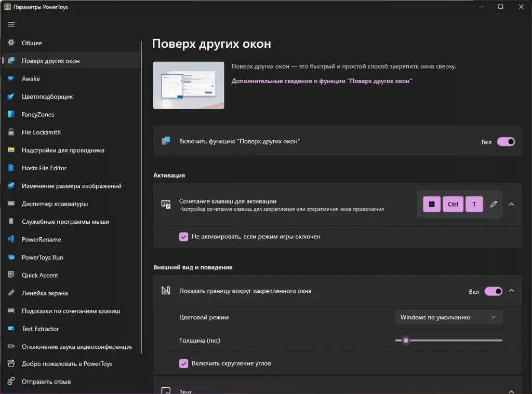Toggle off "Поверх других окон" feature switch
This screenshot has height=394, width=532.
pyautogui.click(x=506, y=142)
